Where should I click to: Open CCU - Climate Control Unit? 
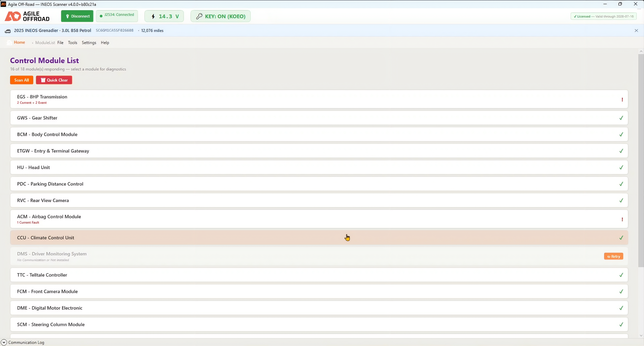(319, 238)
